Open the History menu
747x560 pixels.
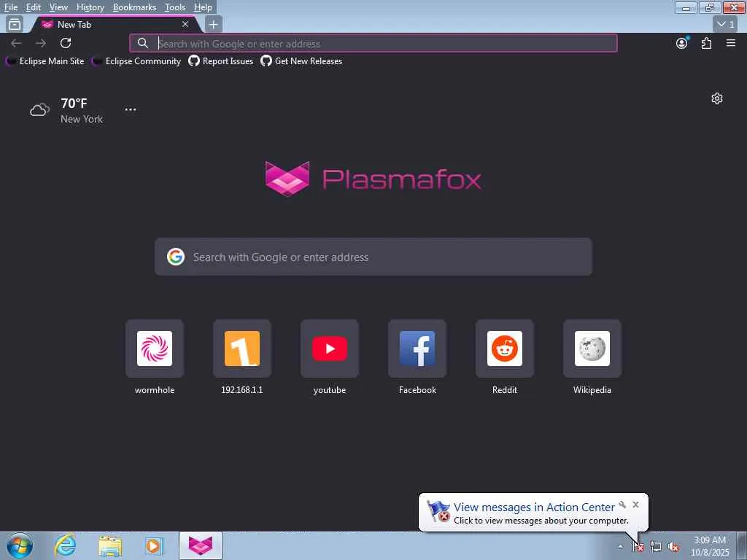(x=90, y=7)
